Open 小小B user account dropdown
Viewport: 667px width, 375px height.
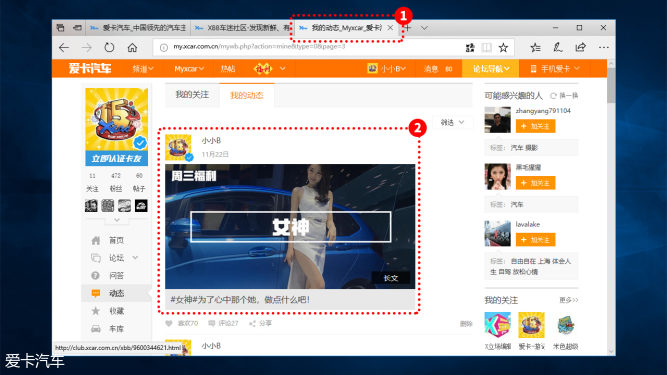[x=386, y=68]
